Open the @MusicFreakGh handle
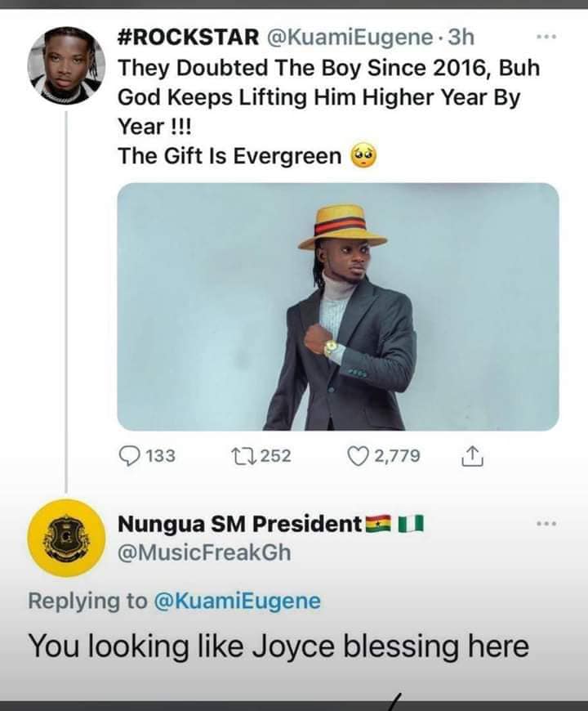Viewport: 588px width, 711px height. click(204, 553)
